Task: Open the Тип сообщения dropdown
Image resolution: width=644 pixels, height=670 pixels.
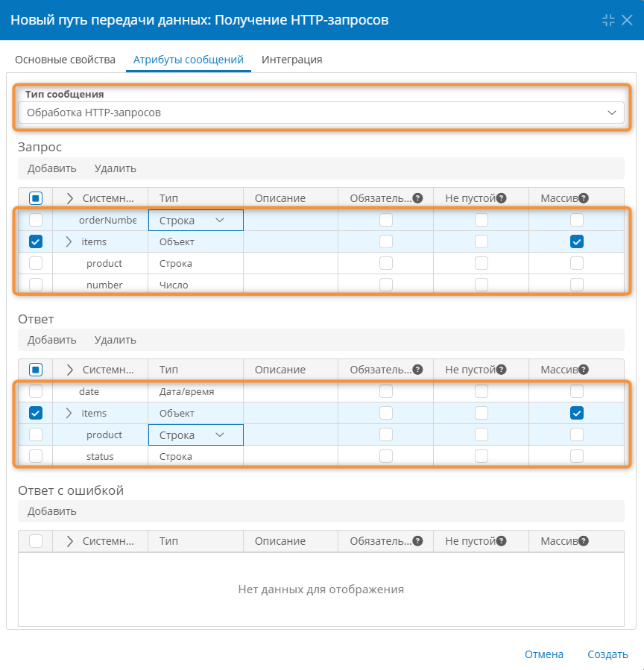Action: [321, 113]
